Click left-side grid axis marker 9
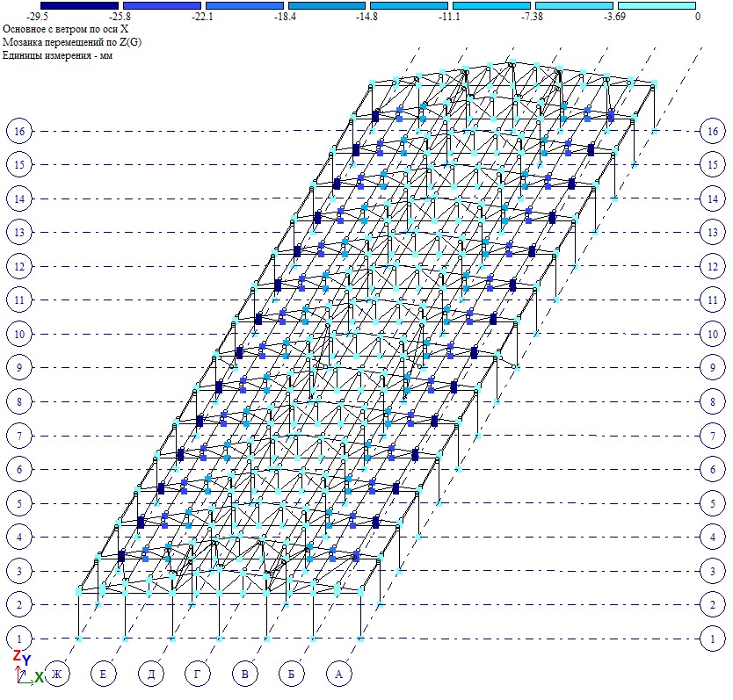 [x=19, y=368]
